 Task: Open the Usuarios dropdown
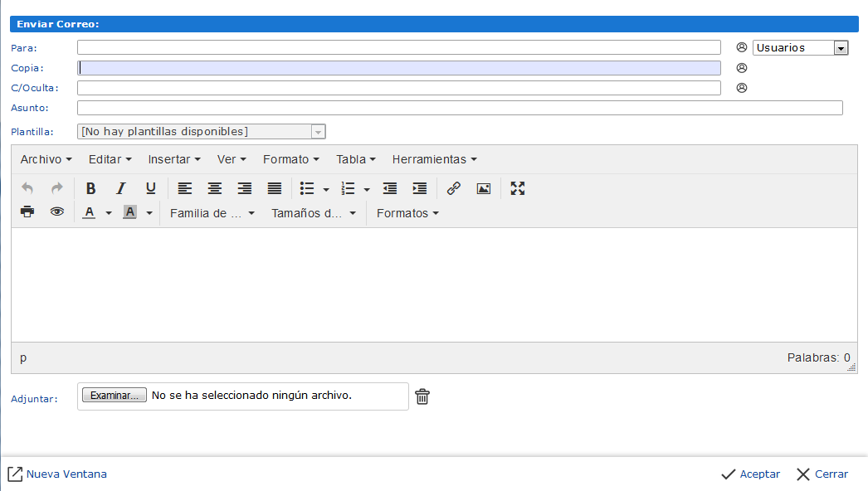coord(800,48)
